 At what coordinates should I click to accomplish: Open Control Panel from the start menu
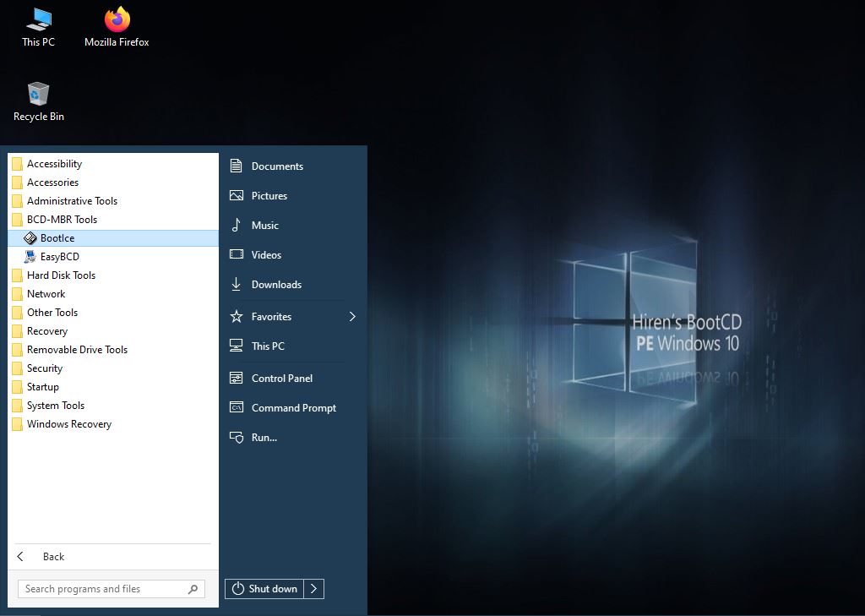click(281, 379)
